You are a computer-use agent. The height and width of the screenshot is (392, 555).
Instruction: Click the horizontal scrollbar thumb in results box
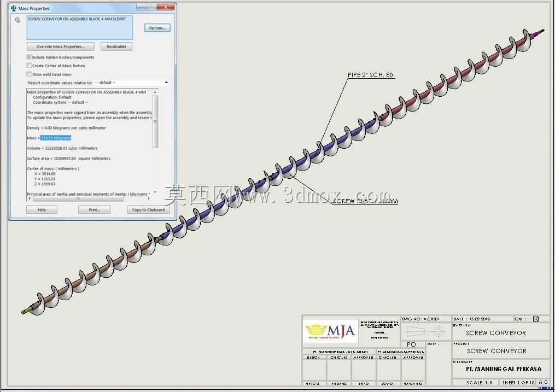[x=78, y=199]
